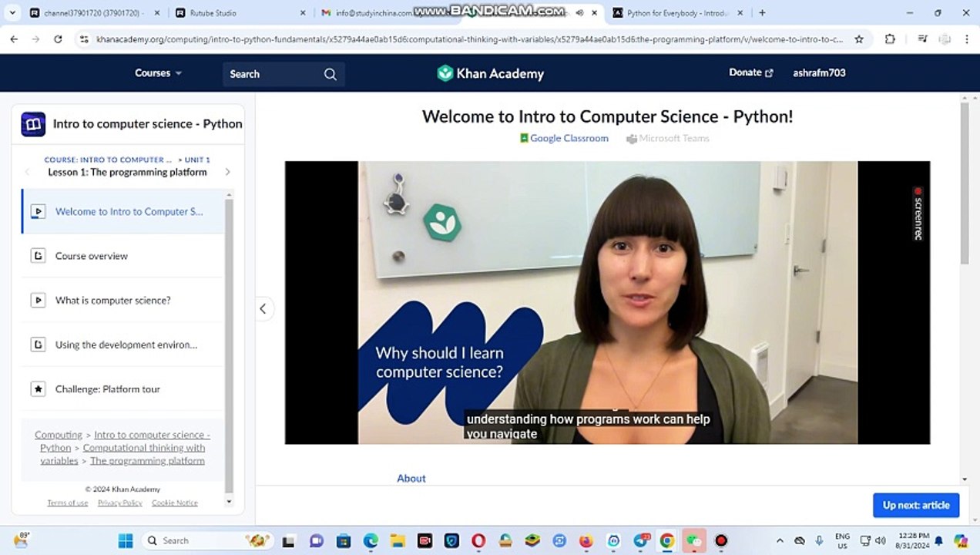Open Chrome's three-dot menu
The height and width of the screenshot is (555, 980).
tap(966, 39)
